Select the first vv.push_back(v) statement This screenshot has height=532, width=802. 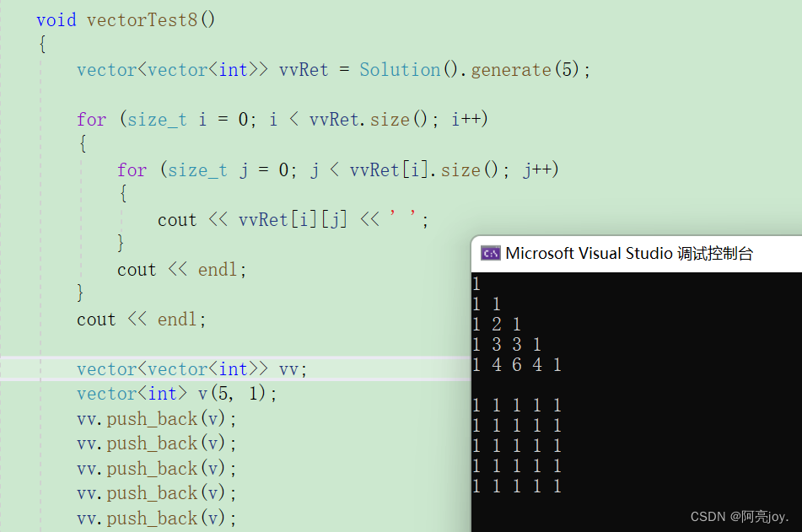tap(154, 418)
